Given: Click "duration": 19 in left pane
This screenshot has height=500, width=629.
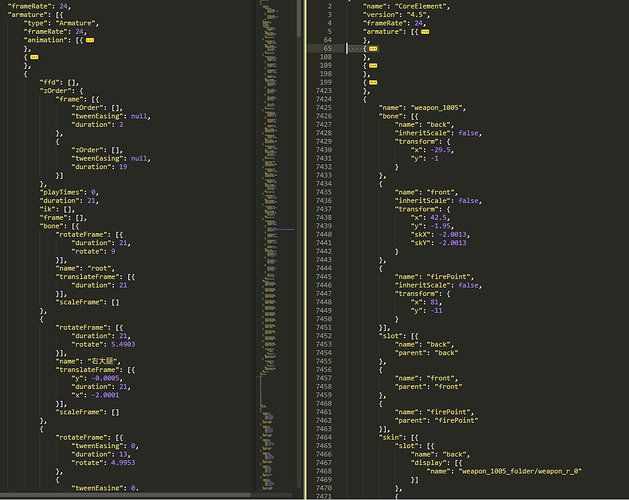Looking at the screenshot, I should click(99, 167).
